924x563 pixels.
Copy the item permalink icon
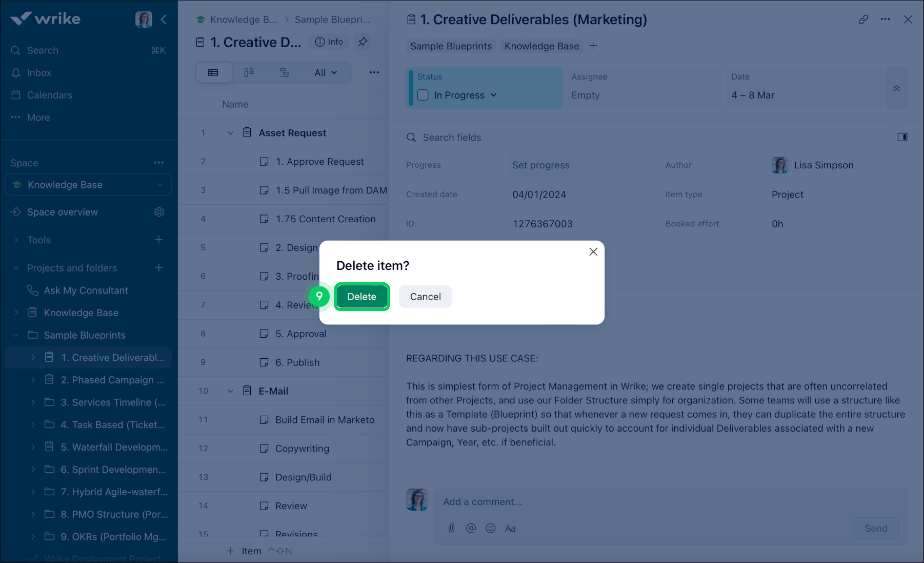[863, 19]
